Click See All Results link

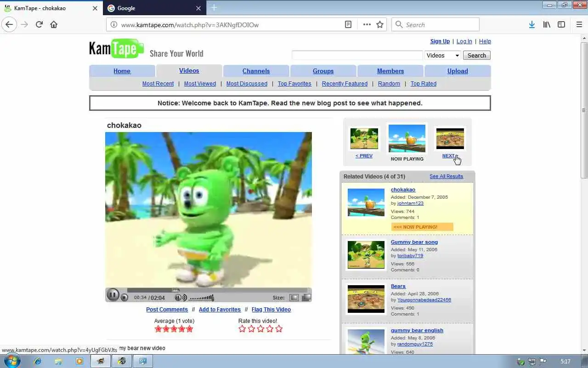pyautogui.click(x=446, y=176)
